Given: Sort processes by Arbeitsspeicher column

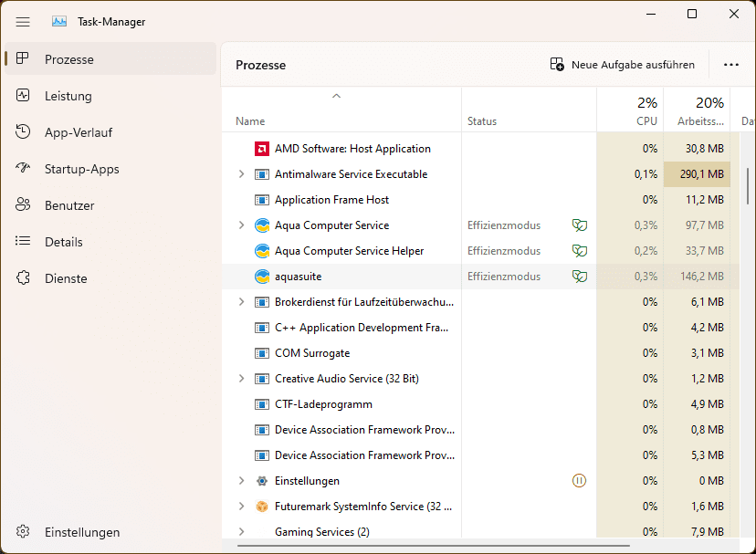Looking at the screenshot, I should point(697,110).
